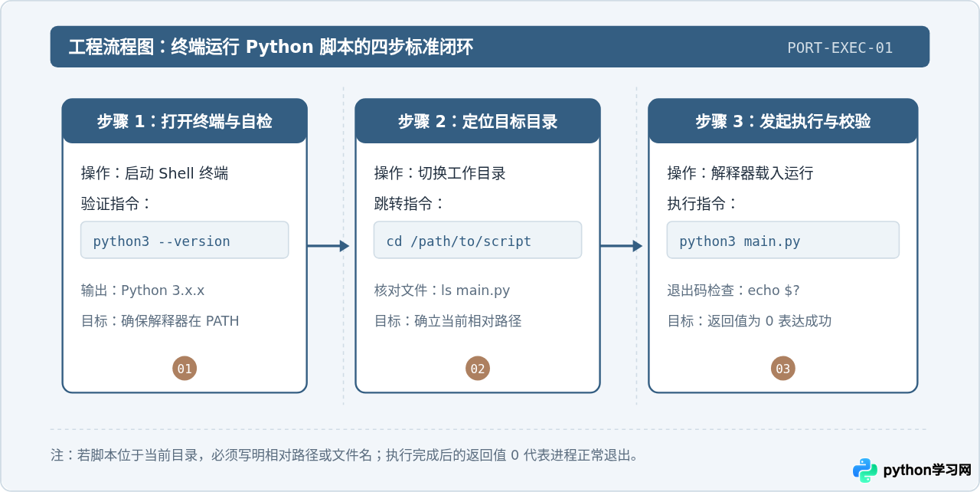The image size is (980, 492).
Task: Click the text '目标：确保解释器在 PATH'
Action: 160,321
